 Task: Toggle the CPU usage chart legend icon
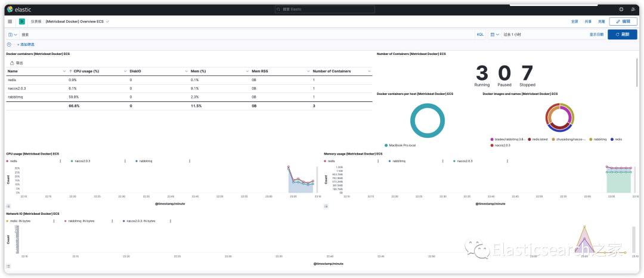pyautogui.click(x=8, y=206)
